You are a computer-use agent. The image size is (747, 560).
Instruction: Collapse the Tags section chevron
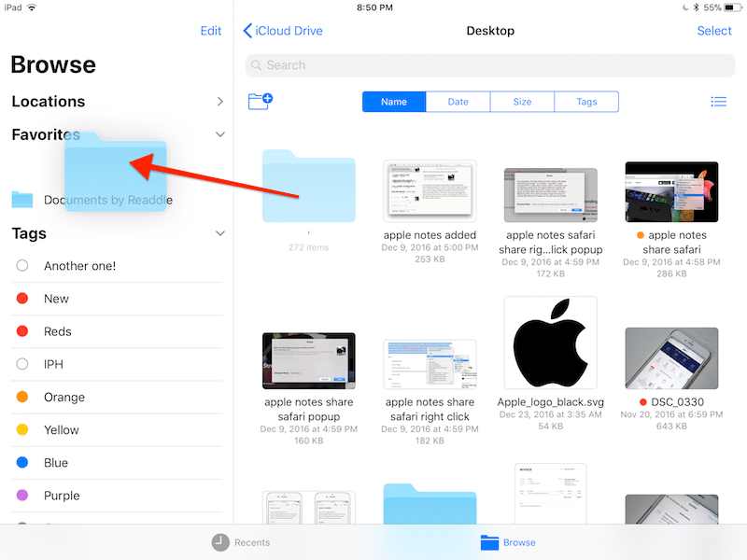[220, 233]
